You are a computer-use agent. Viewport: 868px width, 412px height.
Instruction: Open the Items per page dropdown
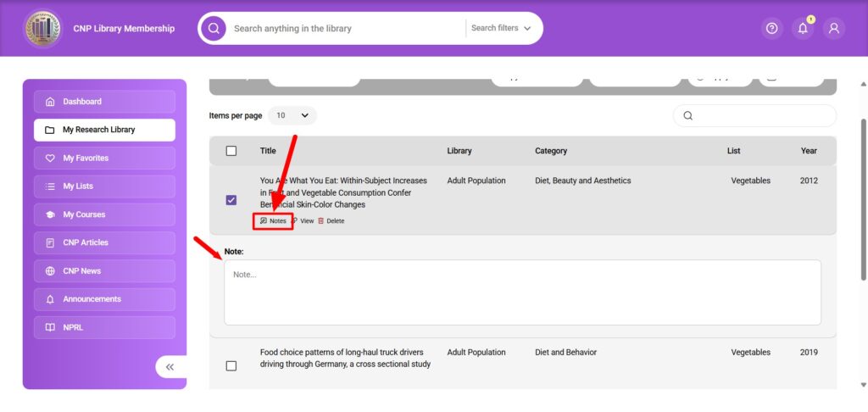point(292,115)
